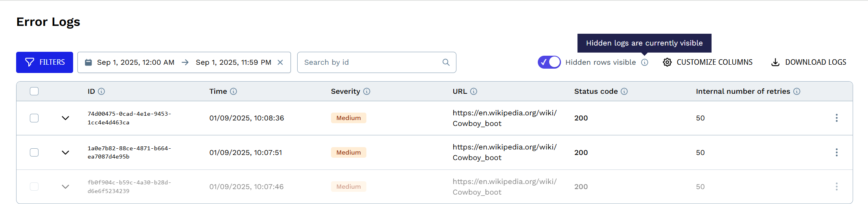
Task: Clear the selected date range
Action: click(280, 62)
